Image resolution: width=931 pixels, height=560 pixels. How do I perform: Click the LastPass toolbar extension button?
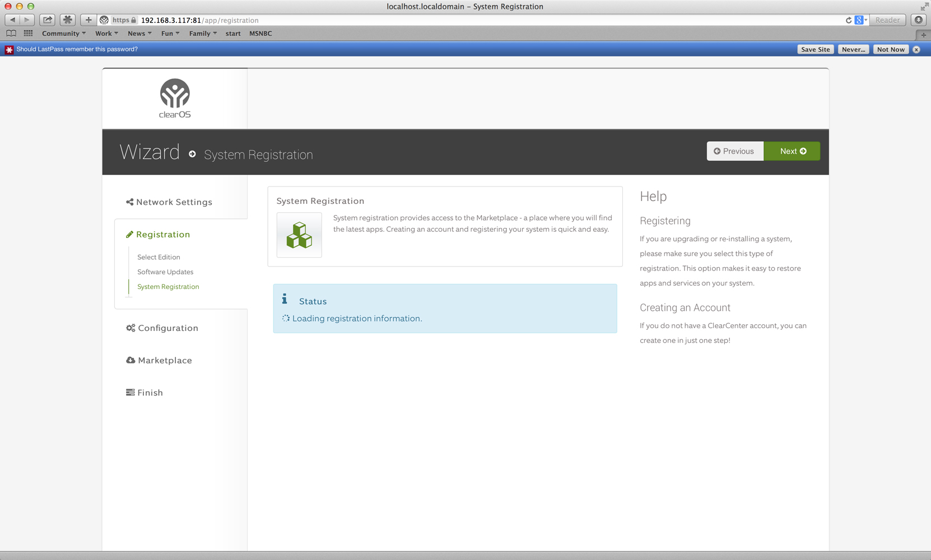(68, 20)
